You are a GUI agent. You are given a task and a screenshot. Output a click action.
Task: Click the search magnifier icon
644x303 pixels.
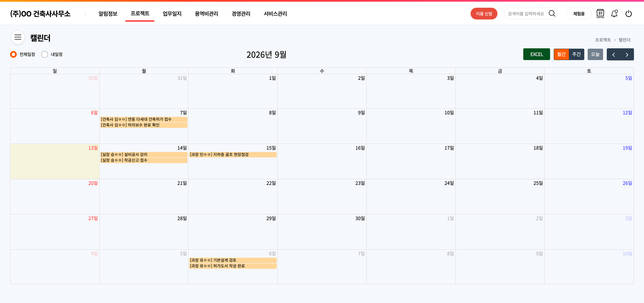(x=552, y=14)
